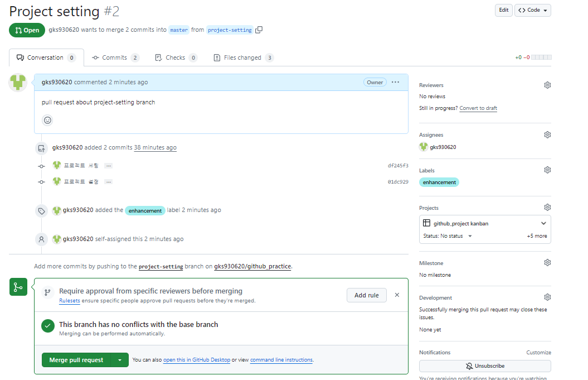This screenshot has height=380, width=588.
Task: Click gks930620's avatar beside the comment
Action: click(x=18, y=82)
